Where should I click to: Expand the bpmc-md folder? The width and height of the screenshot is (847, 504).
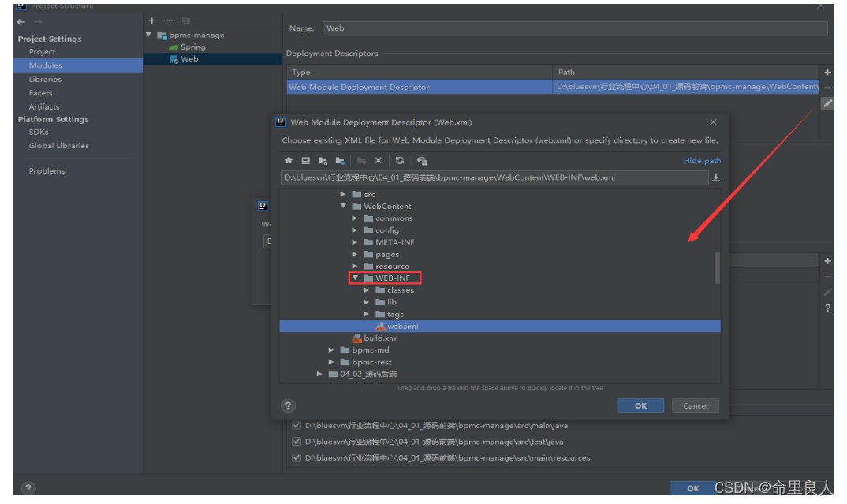pos(330,350)
